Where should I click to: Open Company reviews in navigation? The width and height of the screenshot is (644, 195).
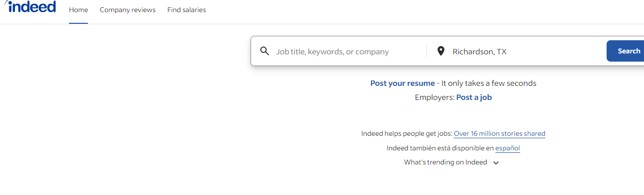tap(127, 10)
